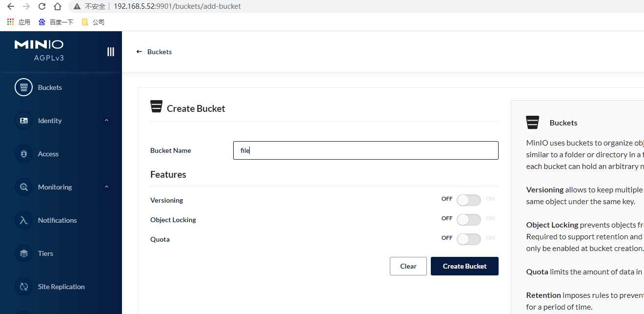Image resolution: width=644 pixels, height=314 pixels.
Task: Open the Monitoring menu item
Action: pyautogui.click(x=55, y=187)
